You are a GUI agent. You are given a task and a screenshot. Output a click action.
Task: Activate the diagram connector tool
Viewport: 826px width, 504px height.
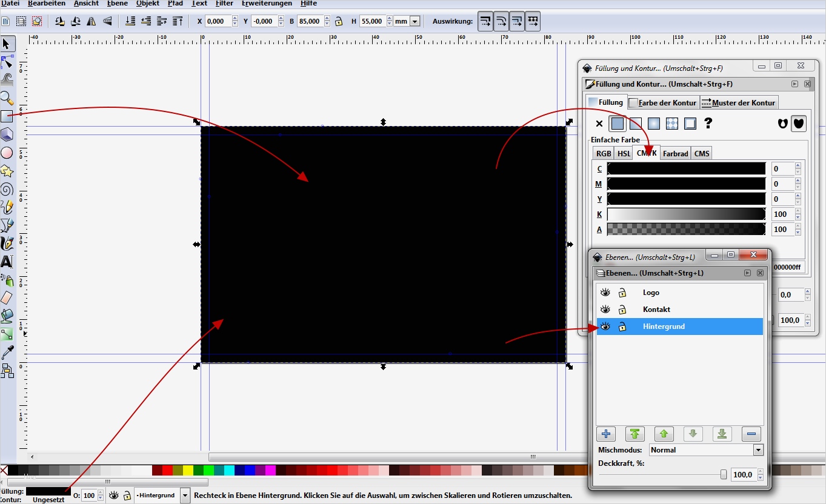point(7,370)
